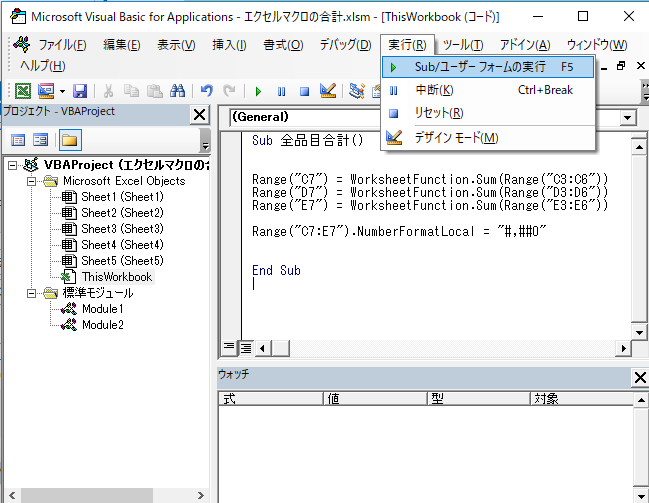Click the 対象 column header

click(x=582, y=399)
